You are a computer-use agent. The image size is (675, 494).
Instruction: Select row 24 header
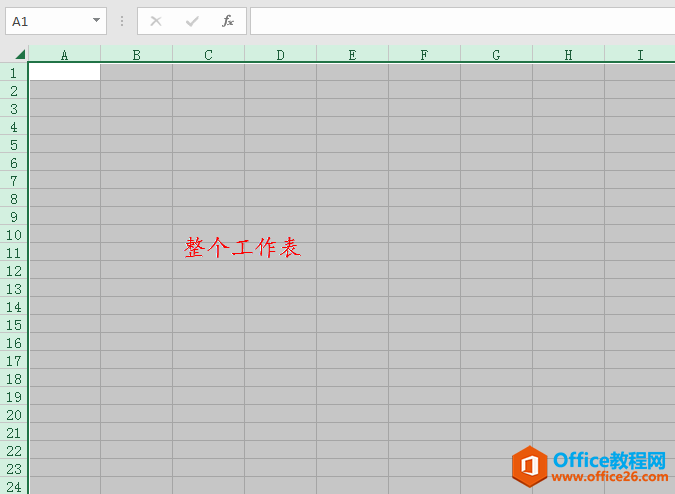tap(14, 487)
